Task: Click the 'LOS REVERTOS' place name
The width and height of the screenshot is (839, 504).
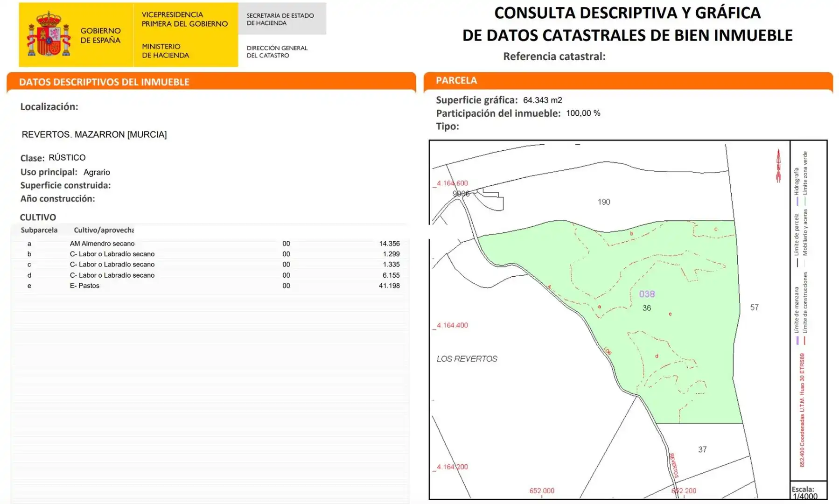Action: point(467,359)
